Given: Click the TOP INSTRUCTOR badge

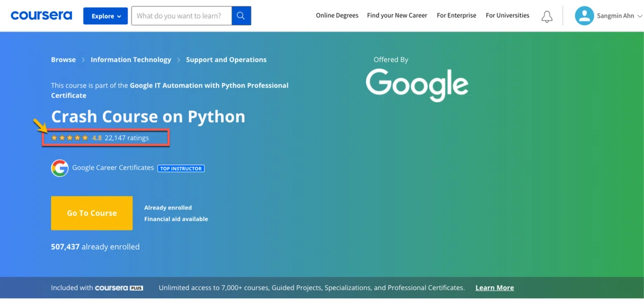Looking at the screenshot, I should [181, 168].
